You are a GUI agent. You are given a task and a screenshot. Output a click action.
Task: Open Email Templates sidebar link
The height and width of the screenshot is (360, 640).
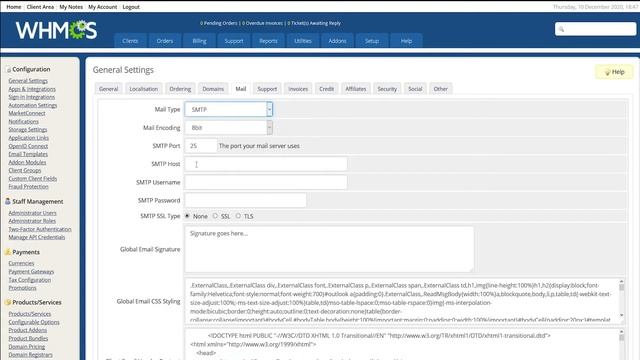click(28, 154)
